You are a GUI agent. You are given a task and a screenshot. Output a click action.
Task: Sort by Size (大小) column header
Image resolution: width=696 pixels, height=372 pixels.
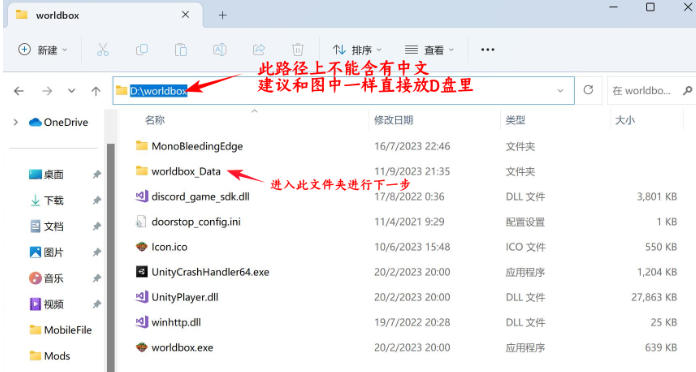[x=625, y=120]
